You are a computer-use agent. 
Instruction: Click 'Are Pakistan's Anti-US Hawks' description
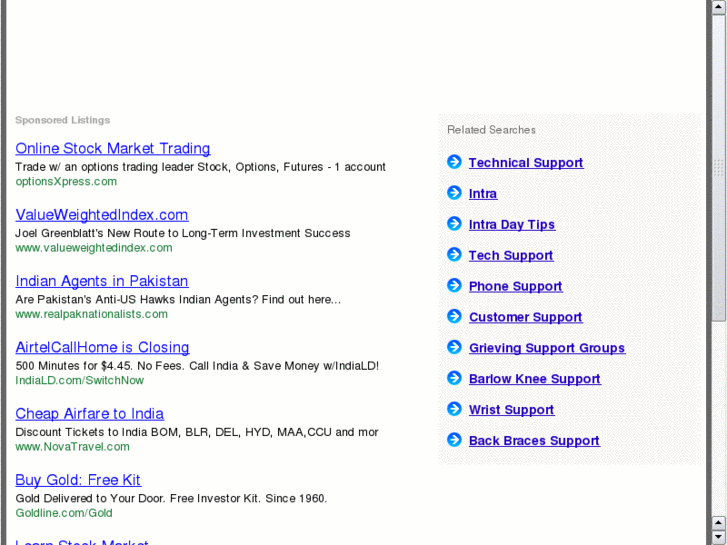tap(178, 299)
